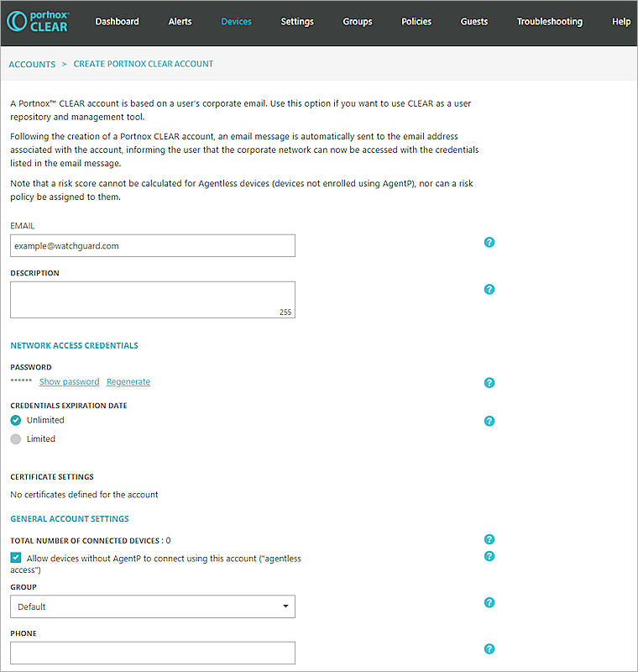638x672 pixels.
Task: View help icon next to Description
Action: tap(489, 289)
